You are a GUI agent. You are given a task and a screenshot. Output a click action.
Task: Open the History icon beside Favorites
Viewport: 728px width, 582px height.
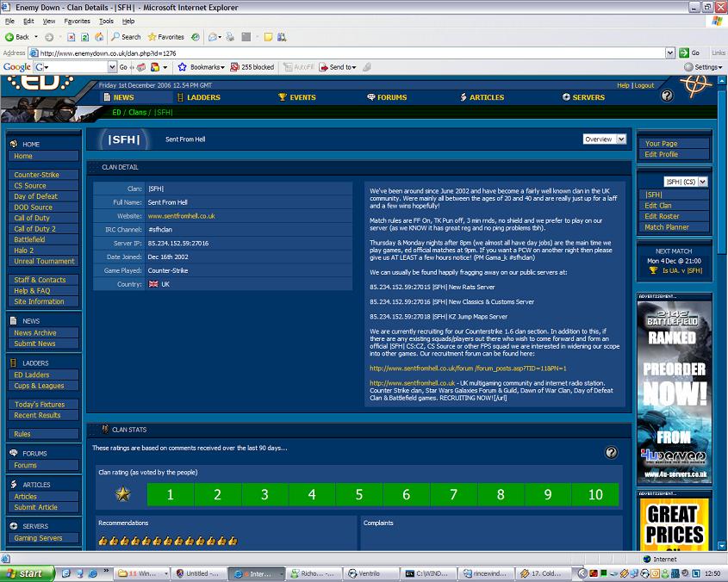click(x=196, y=37)
